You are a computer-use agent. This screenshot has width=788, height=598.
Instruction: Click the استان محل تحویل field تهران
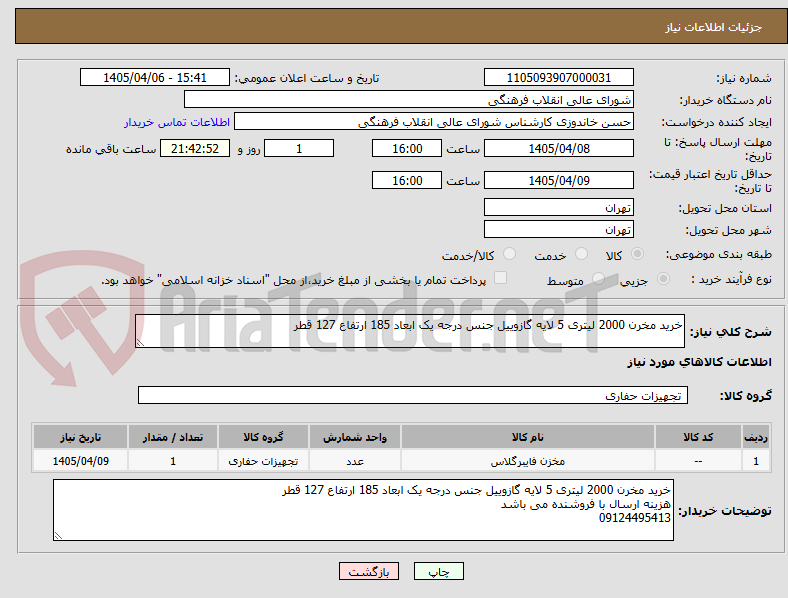(558, 207)
